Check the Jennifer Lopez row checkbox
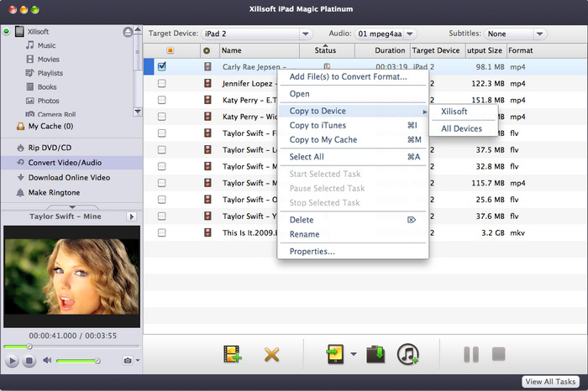 coord(161,83)
